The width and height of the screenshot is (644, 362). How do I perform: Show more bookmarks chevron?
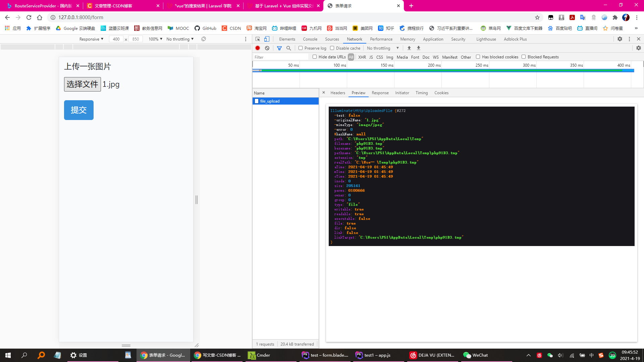[x=636, y=28]
